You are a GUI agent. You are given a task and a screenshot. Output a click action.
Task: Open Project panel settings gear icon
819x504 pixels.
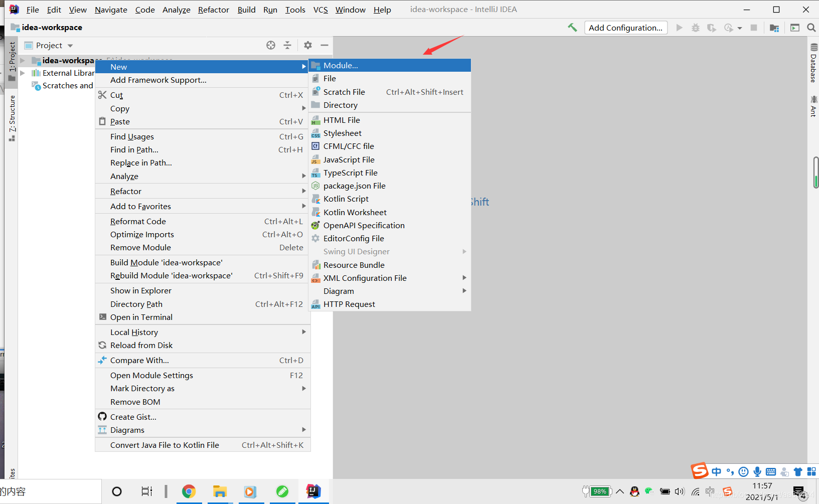(308, 45)
